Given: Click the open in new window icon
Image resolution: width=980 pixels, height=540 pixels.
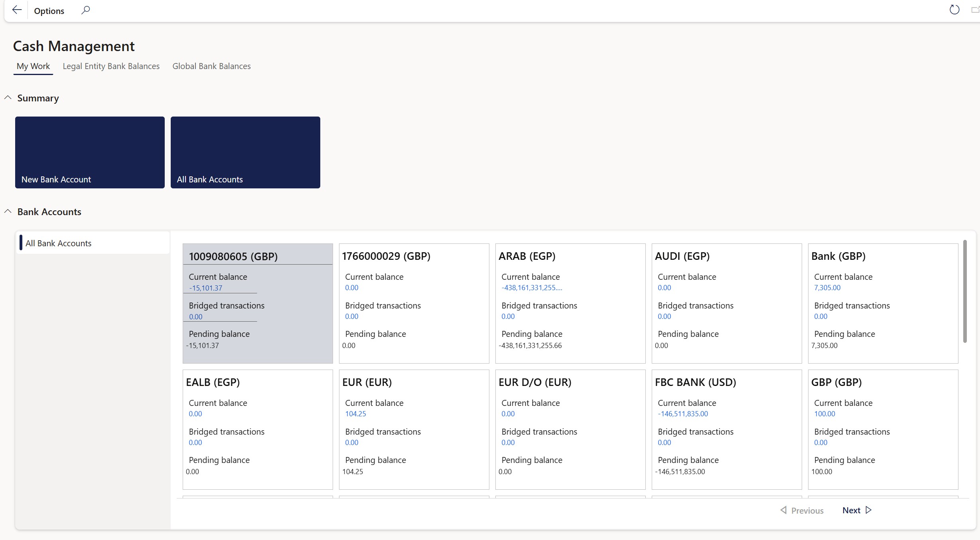Looking at the screenshot, I should point(975,10).
